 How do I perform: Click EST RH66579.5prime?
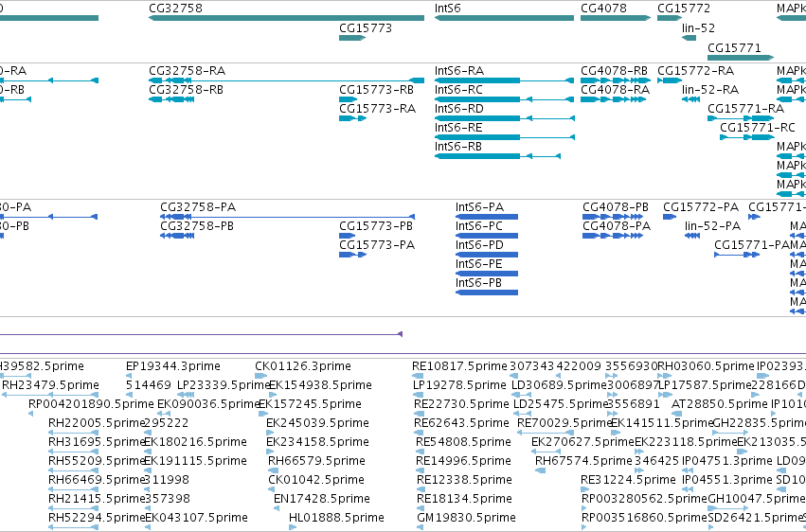[316, 462]
